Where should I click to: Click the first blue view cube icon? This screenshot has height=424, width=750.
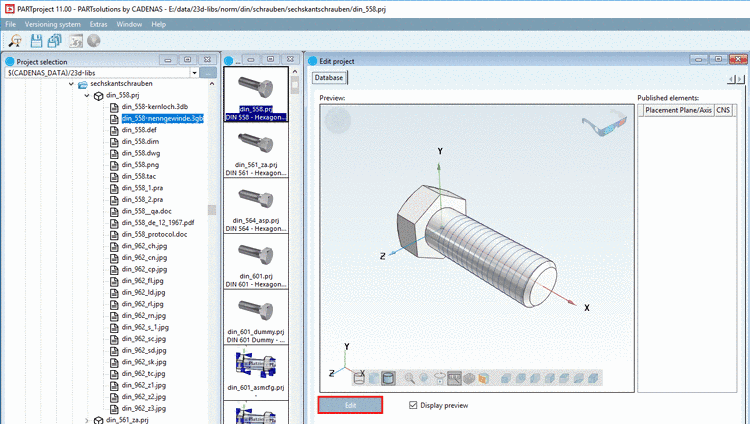click(x=506, y=379)
